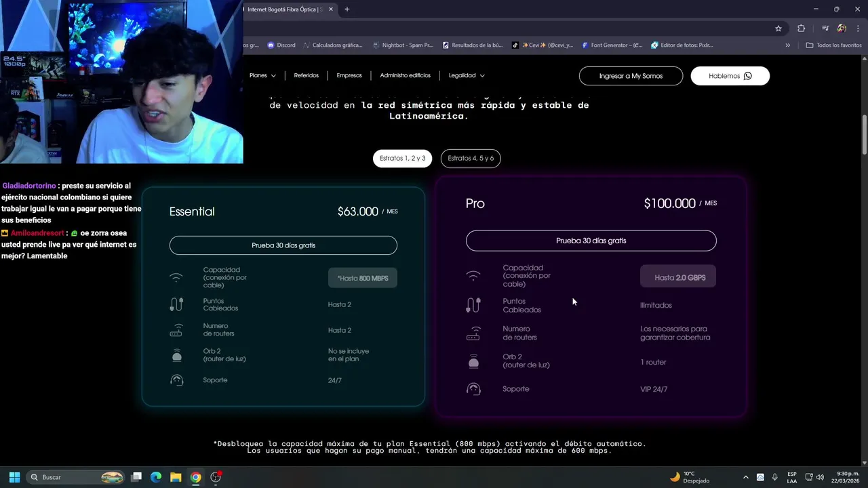Image resolution: width=868 pixels, height=488 pixels.
Task: Launch Microsoft Edge from the taskbar
Action: point(156,477)
